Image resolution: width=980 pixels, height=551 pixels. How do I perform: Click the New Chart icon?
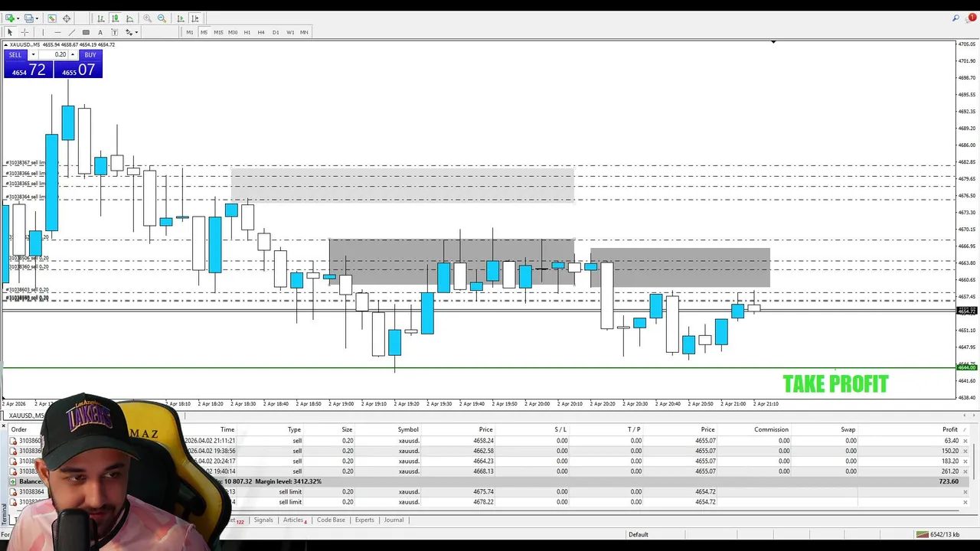click(10, 18)
